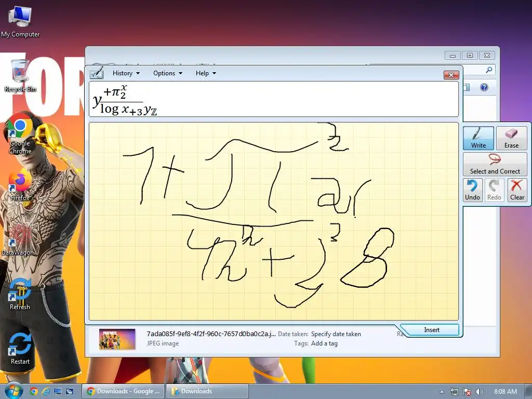Open the Windows Start menu

pos(14,391)
